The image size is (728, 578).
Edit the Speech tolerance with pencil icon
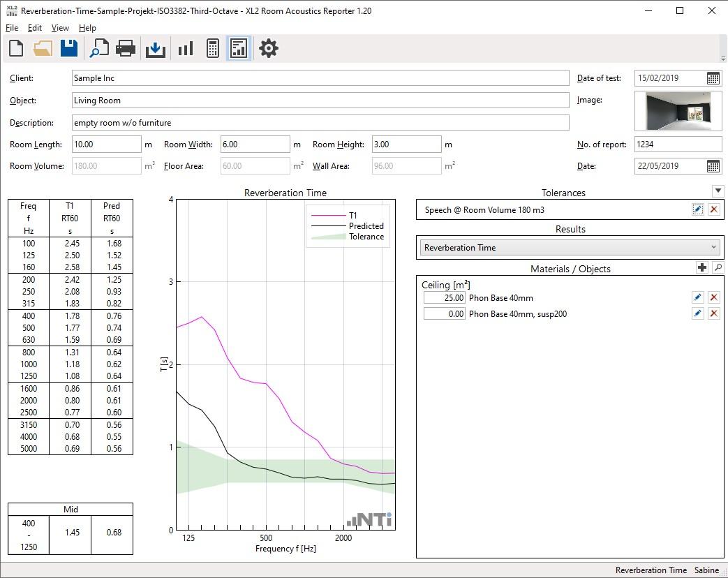pos(697,209)
